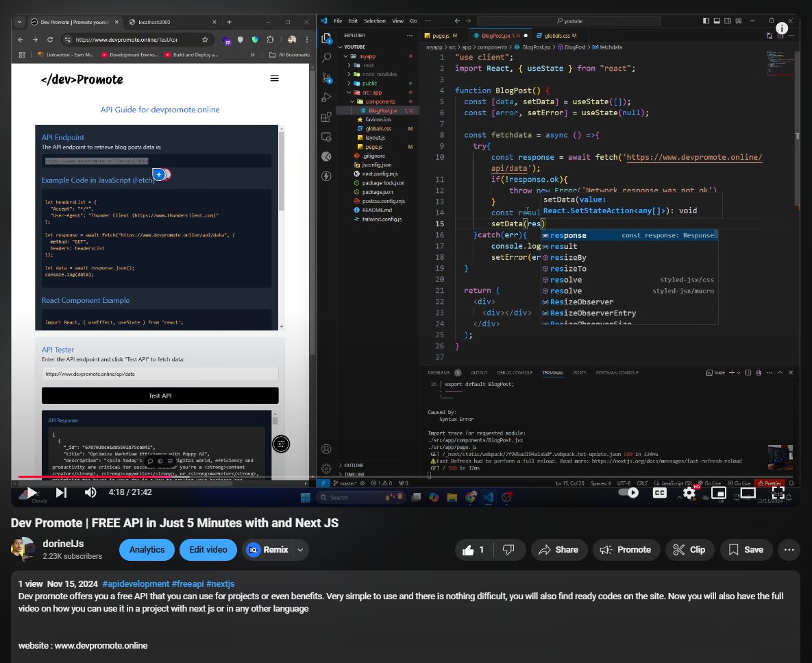Open player settings gear

pyautogui.click(x=689, y=492)
